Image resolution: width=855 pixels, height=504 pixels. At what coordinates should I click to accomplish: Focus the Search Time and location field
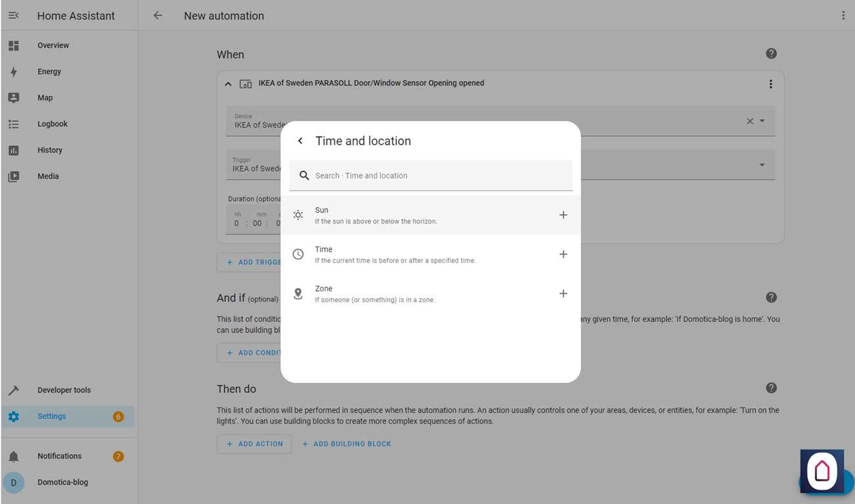(434, 175)
